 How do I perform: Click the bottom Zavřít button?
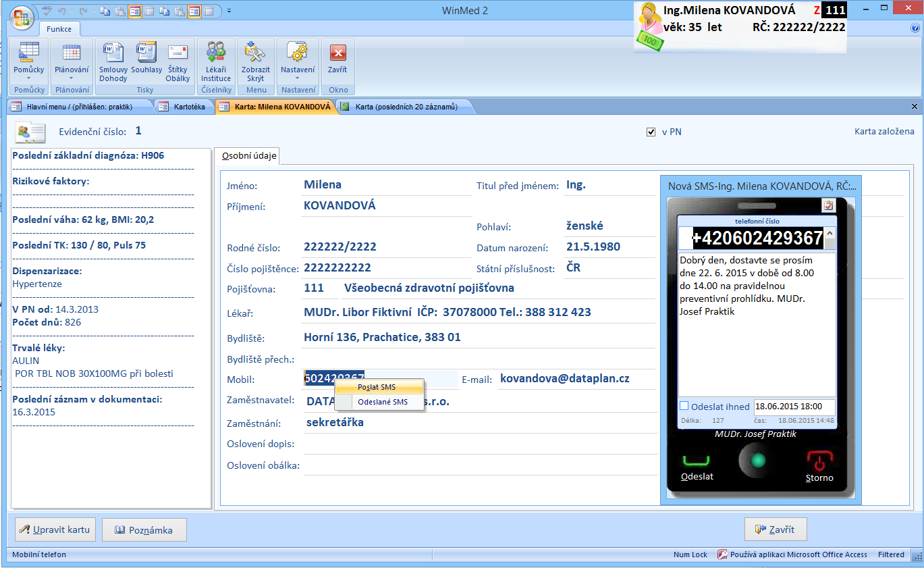click(x=776, y=530)
